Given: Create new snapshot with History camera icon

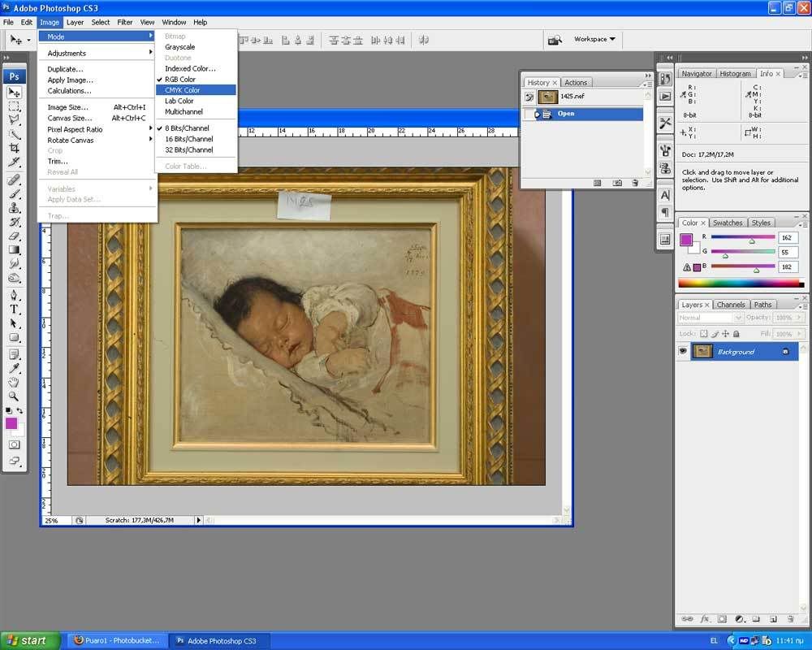Looking at the screenshot, I should click(x=617, y=183).
